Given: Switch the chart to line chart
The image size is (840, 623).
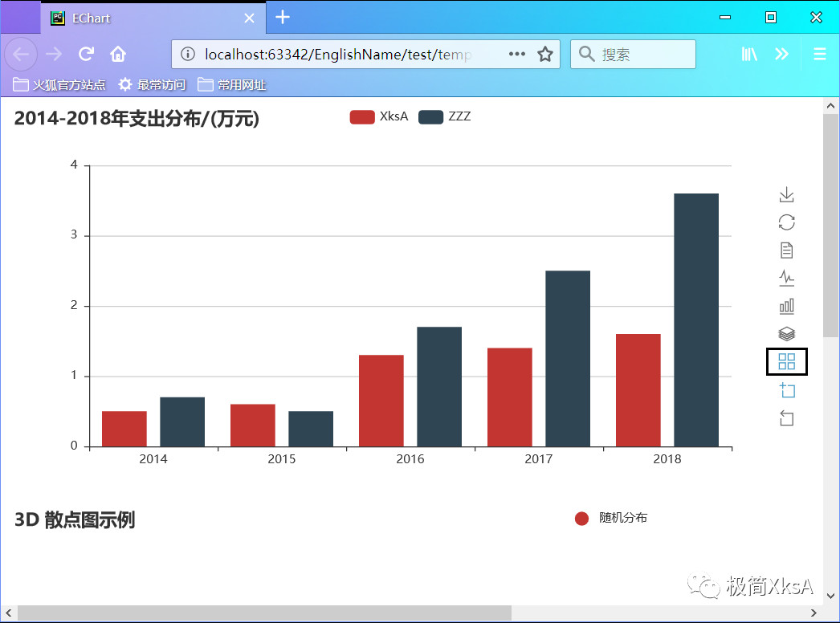Looking at the screenshot, I should pyautogui.click(x=786, y=279).
